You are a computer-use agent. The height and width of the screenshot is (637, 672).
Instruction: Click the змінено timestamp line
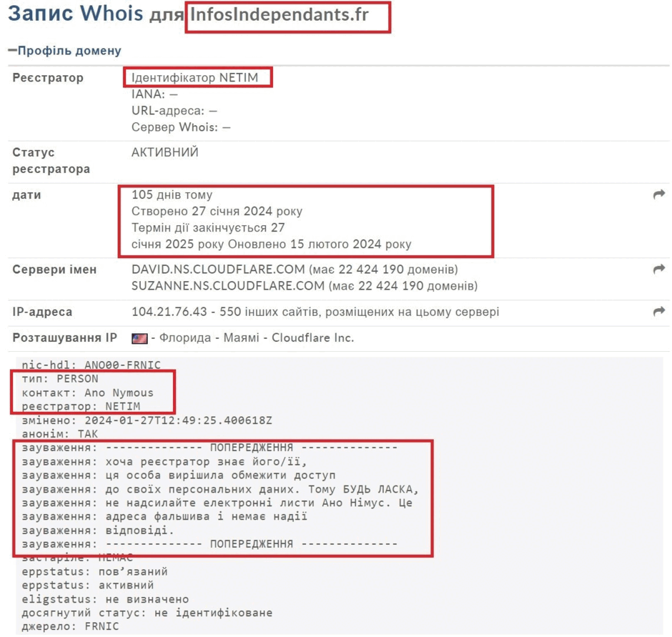click(x=147, y=420)
